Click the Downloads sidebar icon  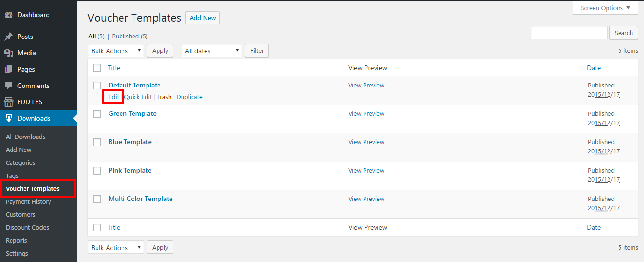click(9, 118)
